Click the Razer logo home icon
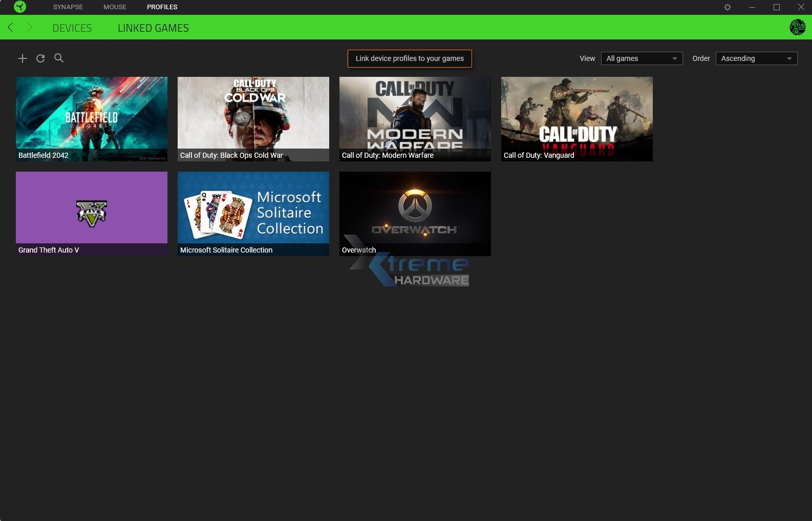 pyautogui.click(x=20, y=7)
